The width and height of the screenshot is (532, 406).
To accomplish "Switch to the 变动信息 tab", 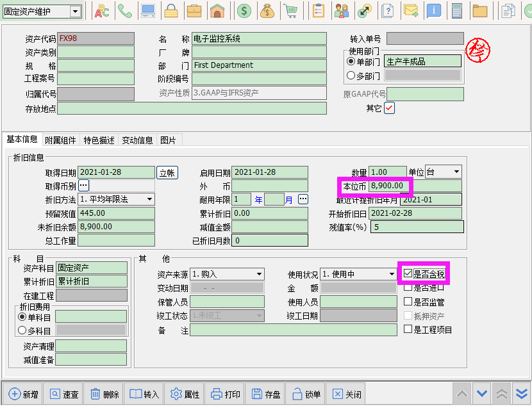I will point(137,140).
